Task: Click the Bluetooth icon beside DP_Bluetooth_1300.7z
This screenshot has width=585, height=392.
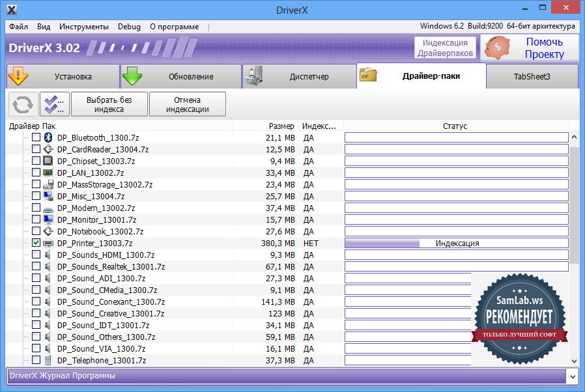Action: click(48, 137)
